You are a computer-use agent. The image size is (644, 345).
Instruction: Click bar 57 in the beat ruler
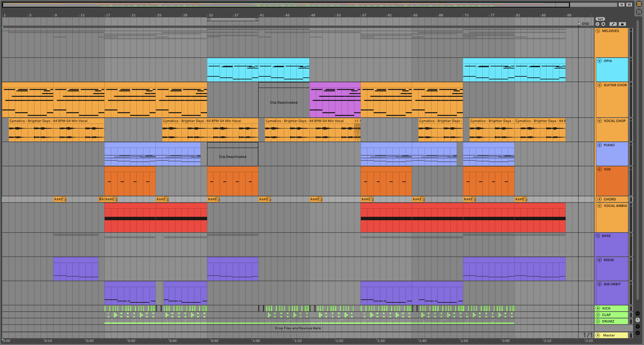pyautogui.click(x=364, y=15)
